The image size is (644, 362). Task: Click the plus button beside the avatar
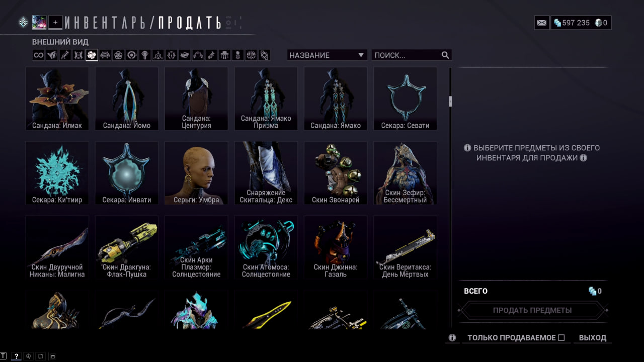point(55,22)
